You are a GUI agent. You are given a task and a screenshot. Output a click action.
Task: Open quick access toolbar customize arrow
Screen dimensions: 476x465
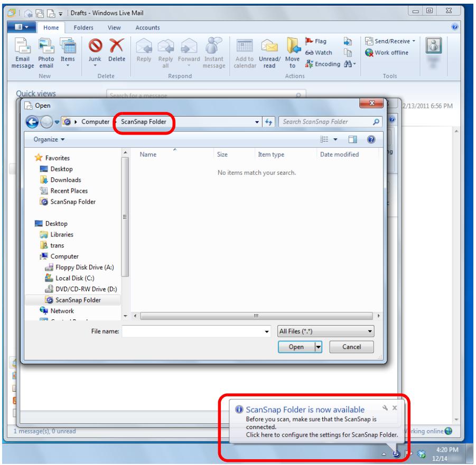tap(61, 13)
